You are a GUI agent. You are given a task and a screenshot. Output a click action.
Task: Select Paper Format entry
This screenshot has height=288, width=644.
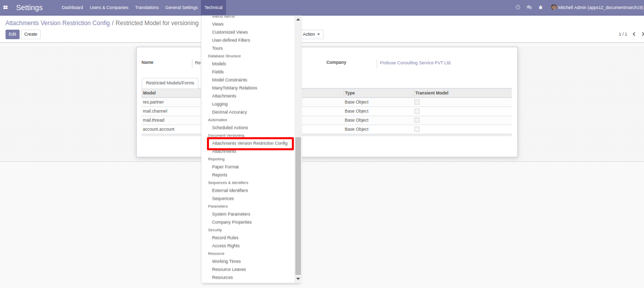[226, 167]
